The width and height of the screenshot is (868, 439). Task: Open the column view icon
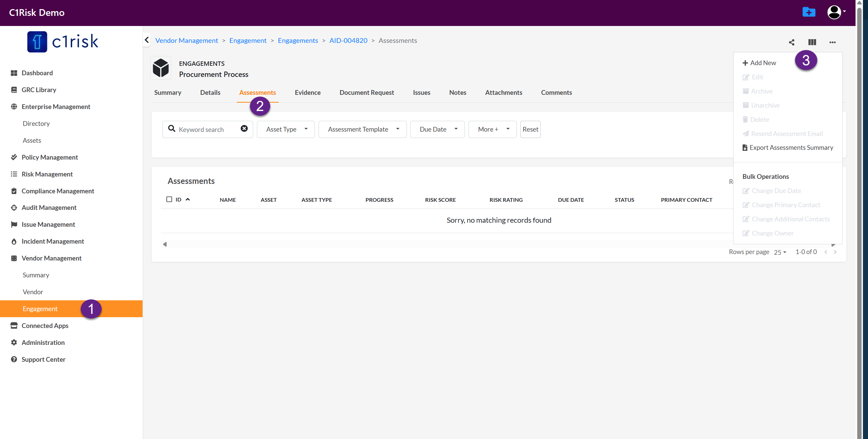pos(812,42)
